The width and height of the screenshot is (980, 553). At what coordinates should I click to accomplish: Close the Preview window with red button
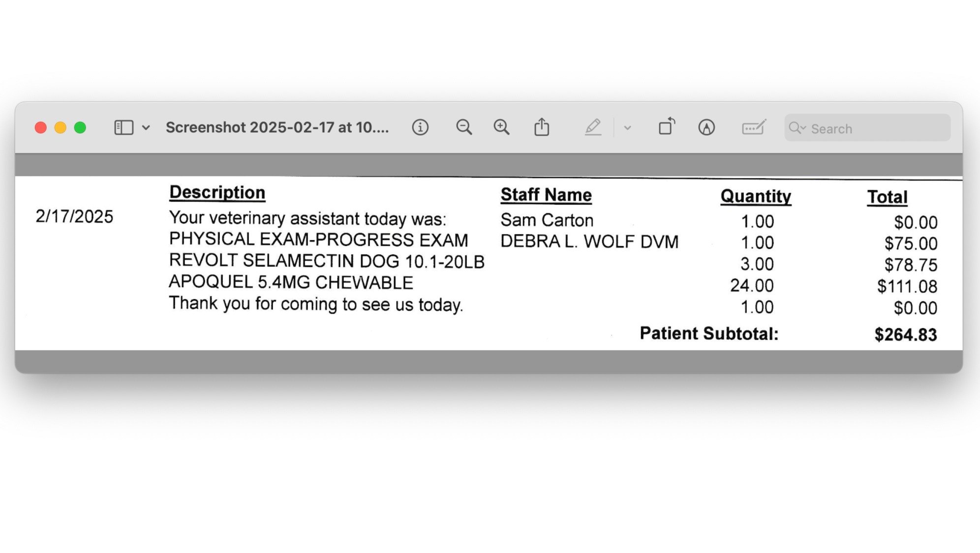point(41,128)
